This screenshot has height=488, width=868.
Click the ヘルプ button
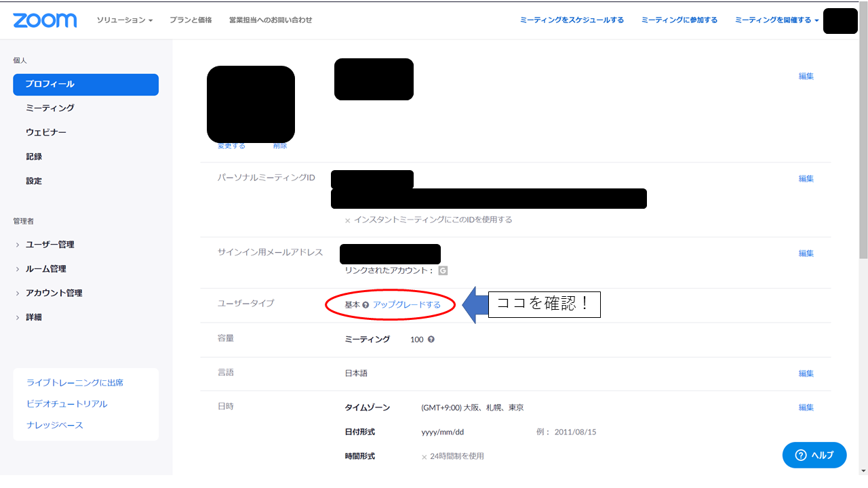pyautogui.click(x=814, y=455)
